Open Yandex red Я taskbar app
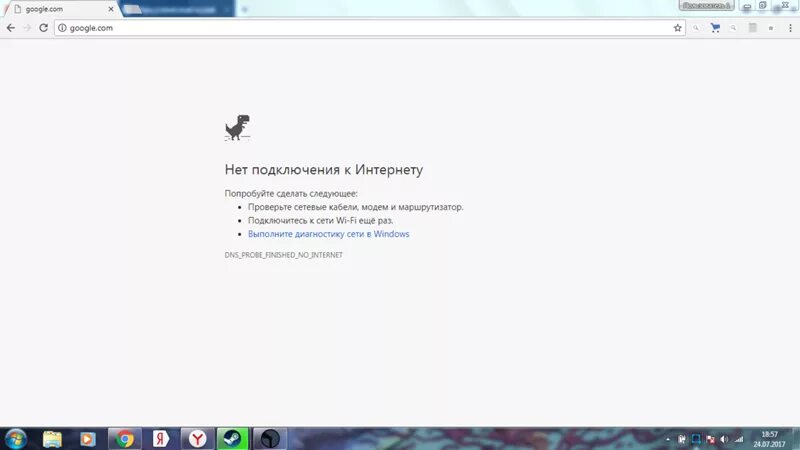800x450 pixels. pos(161,439)
